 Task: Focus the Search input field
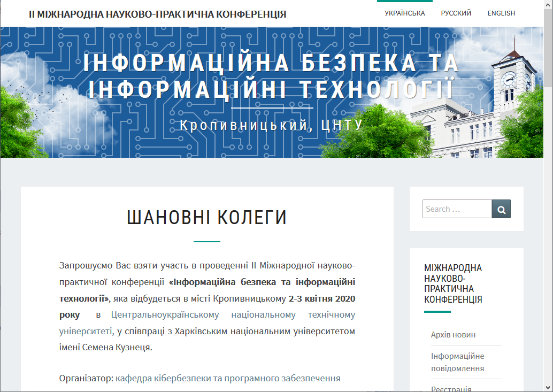457,209
